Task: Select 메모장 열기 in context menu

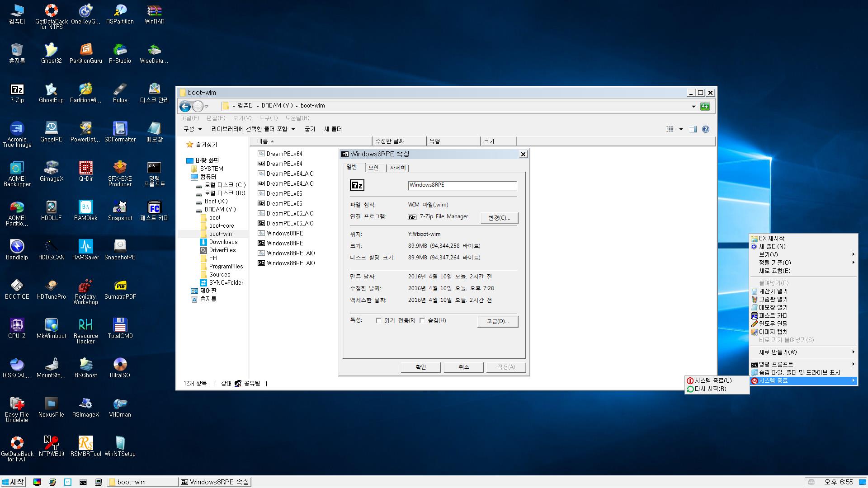Action: click(x=803, y=307)
